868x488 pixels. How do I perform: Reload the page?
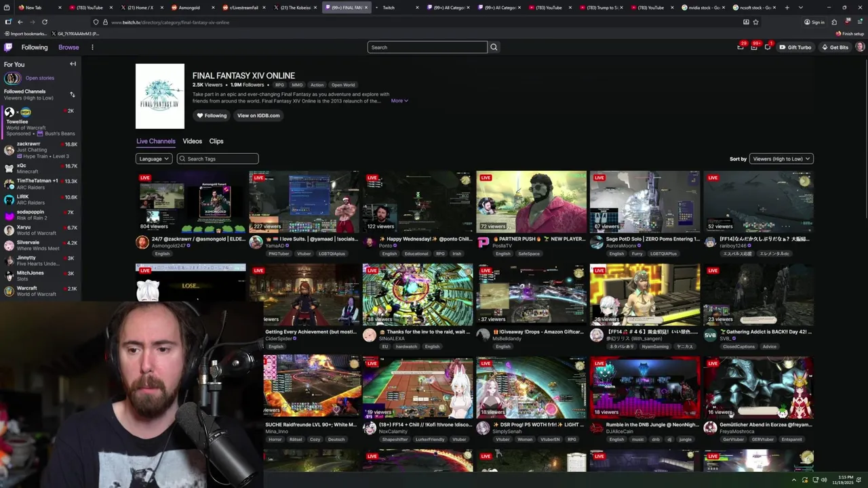coord(45,22)
